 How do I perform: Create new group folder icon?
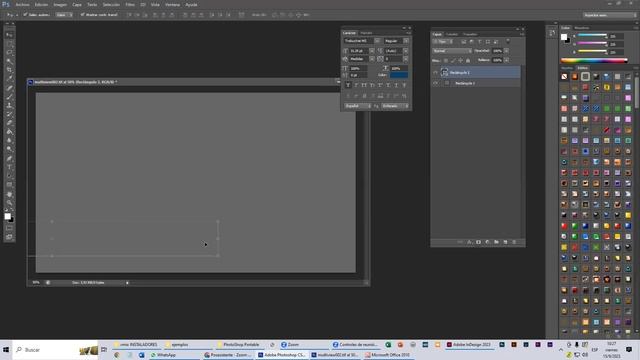(496, 242)
